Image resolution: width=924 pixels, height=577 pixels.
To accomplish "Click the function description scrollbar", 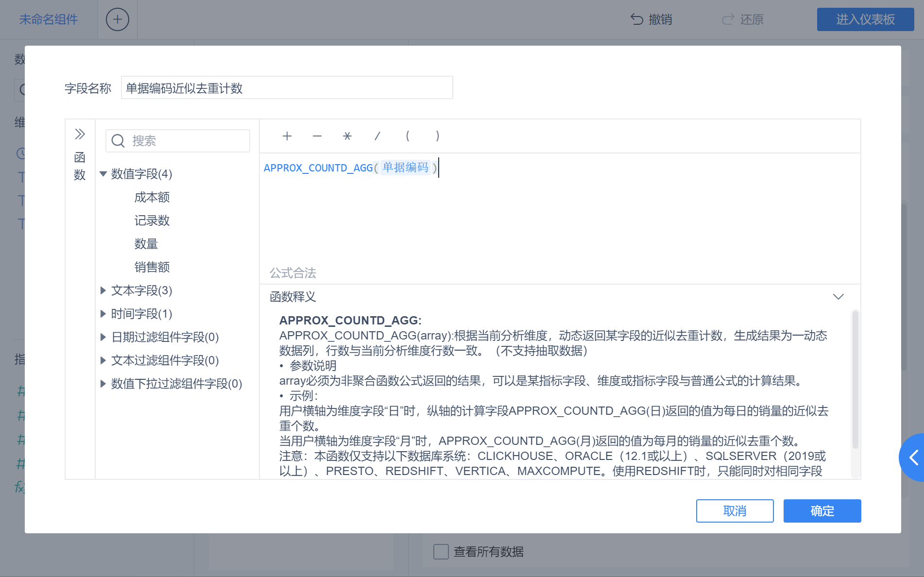I will click(856, 379).
